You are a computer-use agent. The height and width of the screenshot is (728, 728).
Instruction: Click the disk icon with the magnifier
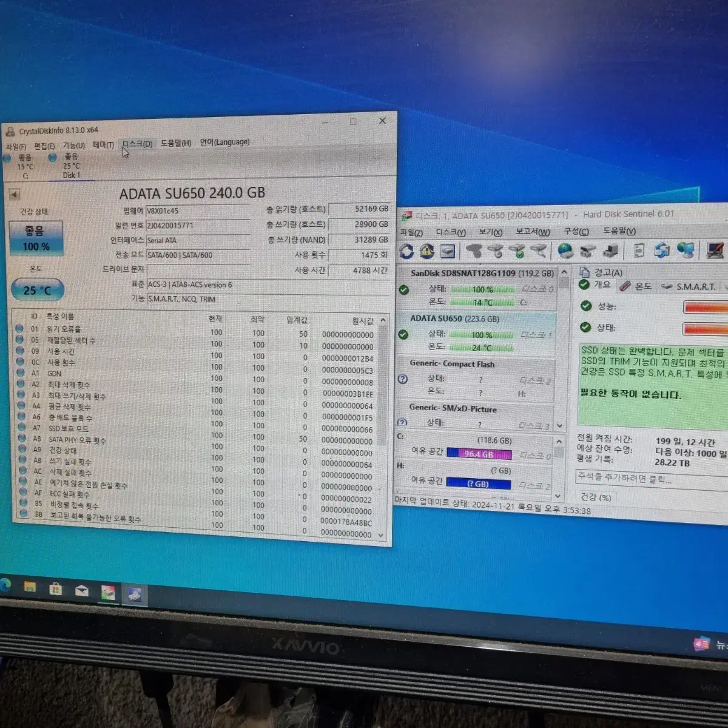coord(539,250)
